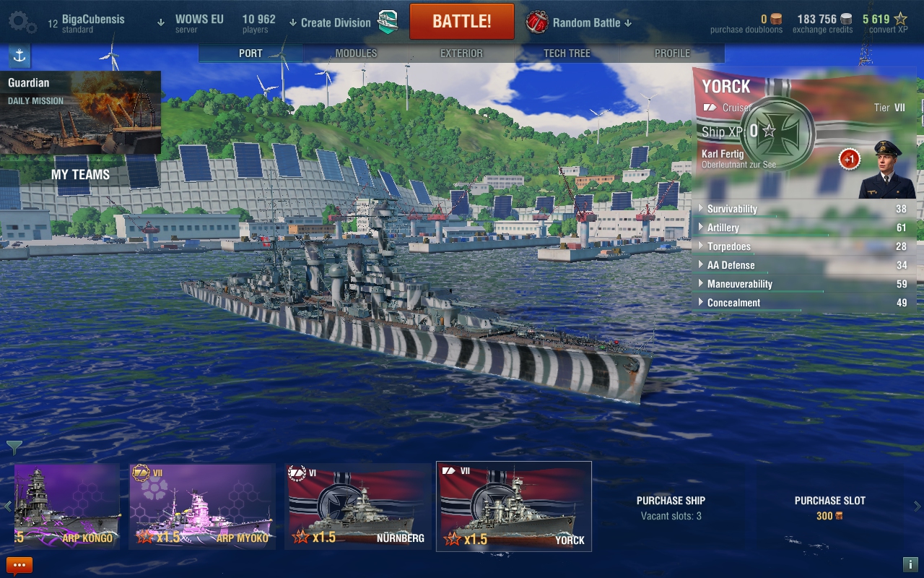Open the settings gear menu
Image resolution: width=924 pixels, height=578 pixels.
pos(22,22)
